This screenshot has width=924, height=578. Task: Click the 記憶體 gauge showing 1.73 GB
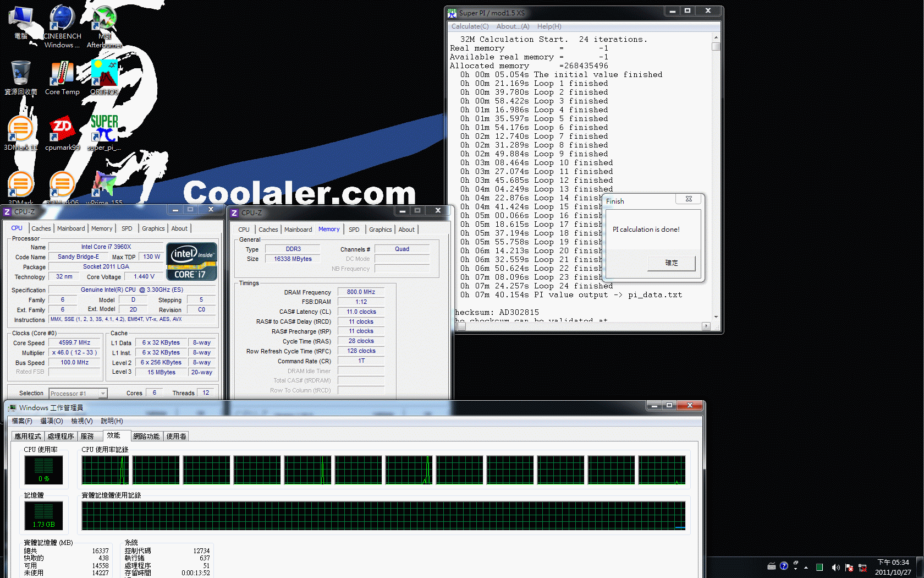tap(43, 516)
